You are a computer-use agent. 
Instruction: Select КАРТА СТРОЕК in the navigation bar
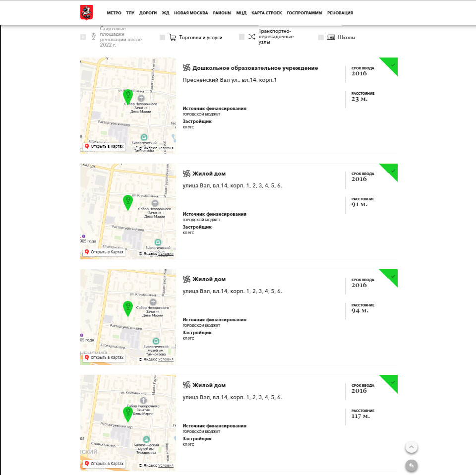266,13
